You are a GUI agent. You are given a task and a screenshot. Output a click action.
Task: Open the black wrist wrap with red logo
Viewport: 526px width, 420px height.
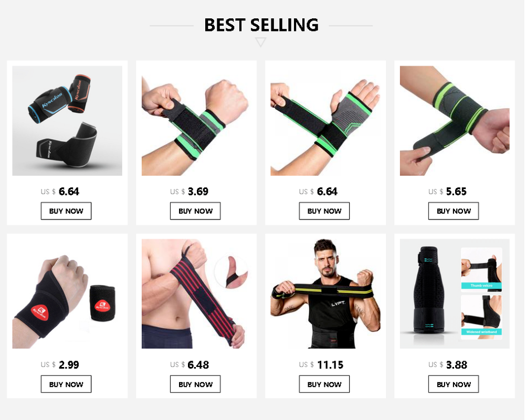tap(67, 294)
